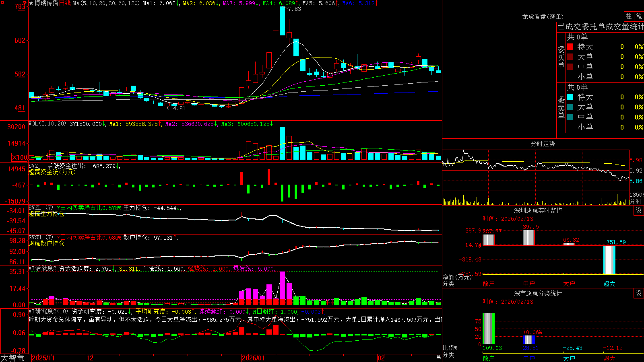The image size is (644, 362).
Task: Click the 深市超赢分类统计 panel title
Action: [x=538, y=293]
